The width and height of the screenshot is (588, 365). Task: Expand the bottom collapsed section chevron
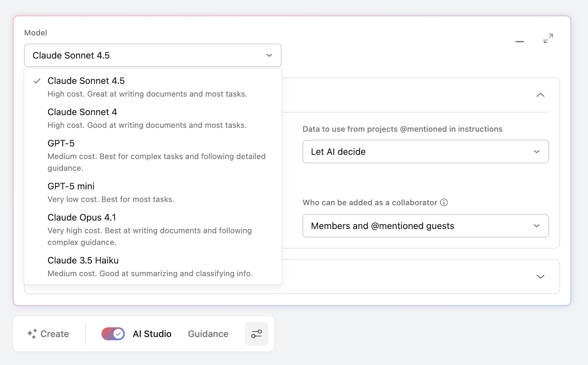point(540,276)
